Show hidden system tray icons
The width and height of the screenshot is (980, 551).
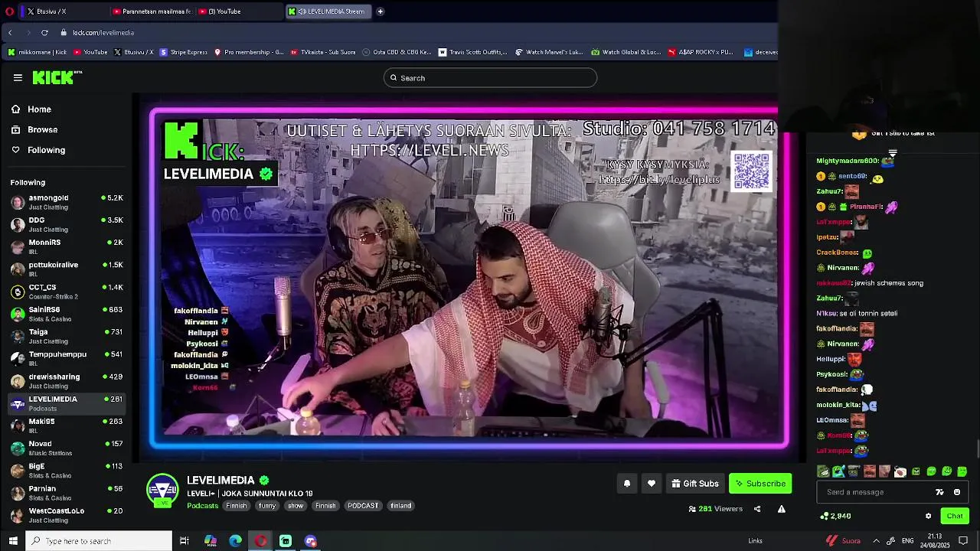point(876,541)
